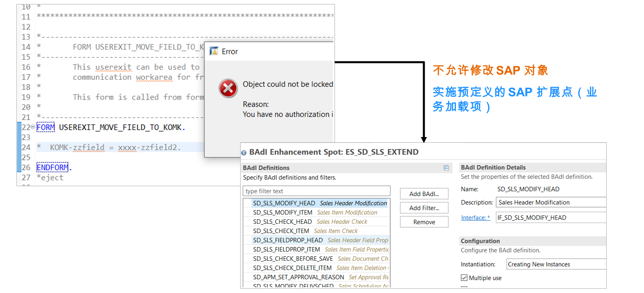The image size is (644, 293).
Task: Click the ENDFORM keyword on line 26
Action: 52,167
